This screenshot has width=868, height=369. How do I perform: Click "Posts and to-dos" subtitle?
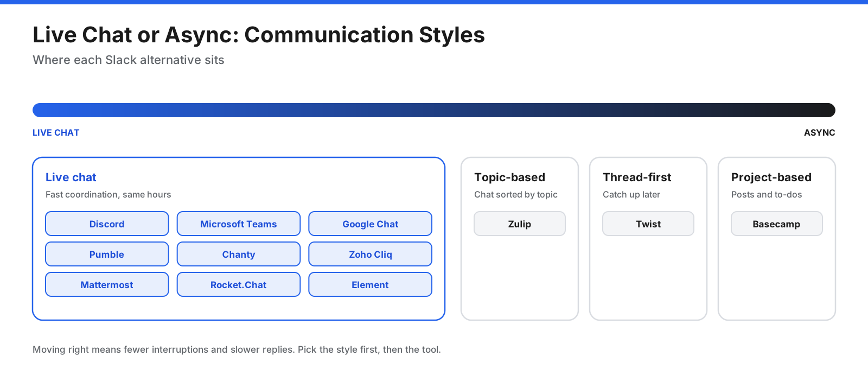(x=767, y=194)
